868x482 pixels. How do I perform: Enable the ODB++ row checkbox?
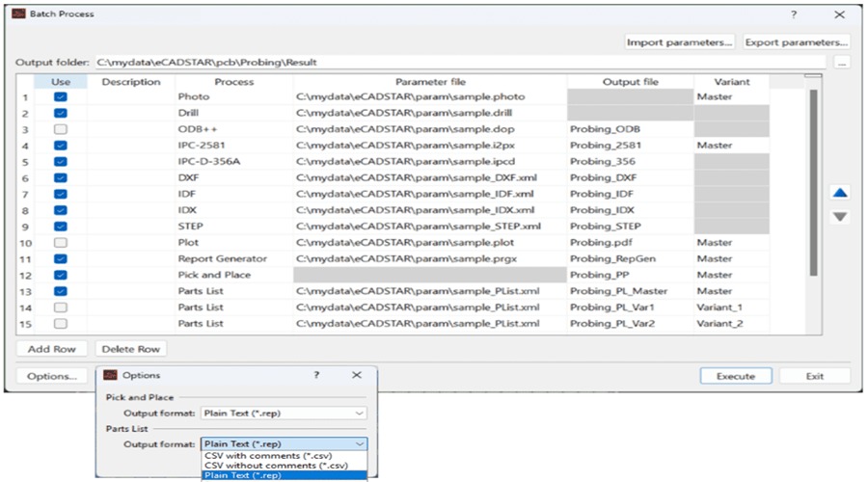tap(61, 129)
